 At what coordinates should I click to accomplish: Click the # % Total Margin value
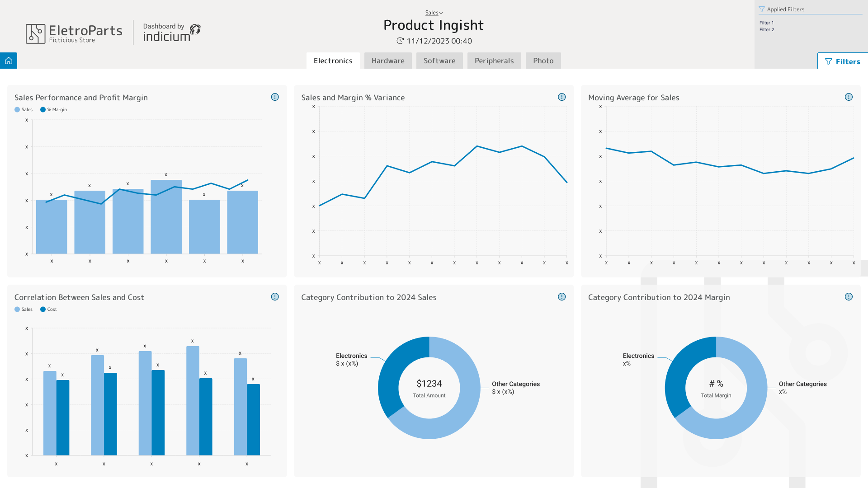(x=716, y=384)
